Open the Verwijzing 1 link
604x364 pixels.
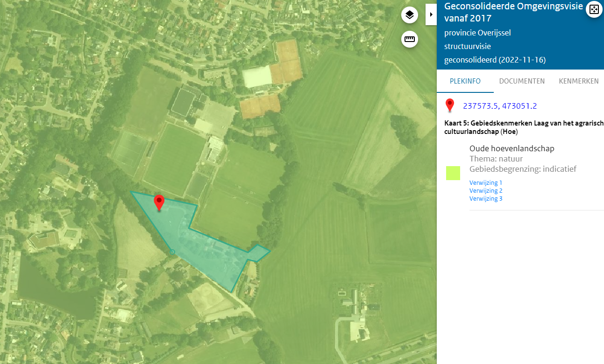tap(486, 183)
